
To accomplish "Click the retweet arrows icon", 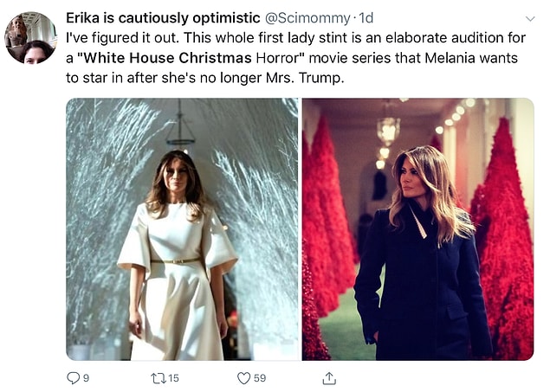I will (x=158, y=378).
